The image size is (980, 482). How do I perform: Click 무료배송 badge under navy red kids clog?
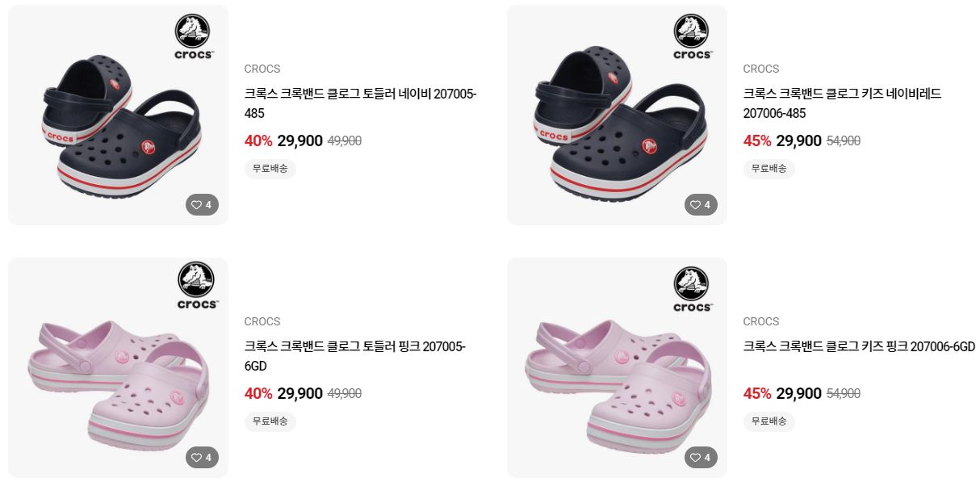pos(769,169)
